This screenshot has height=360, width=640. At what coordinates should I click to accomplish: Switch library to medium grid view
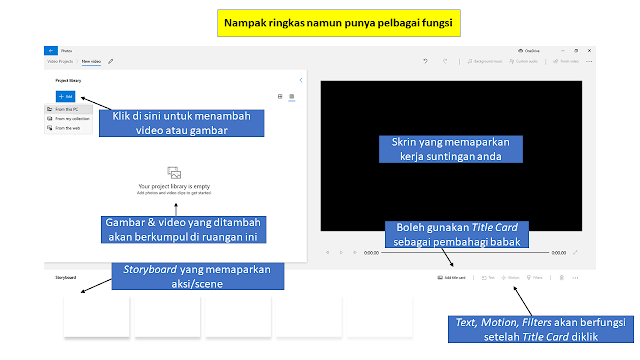point(280,96)
